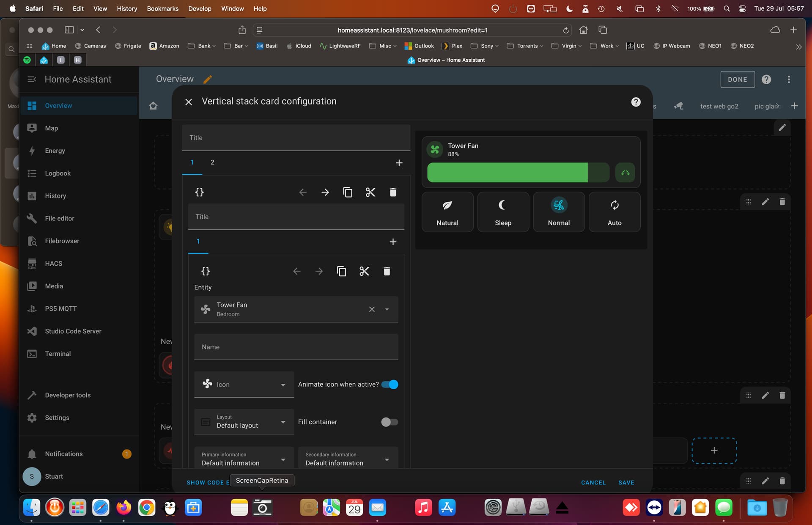Open the Layout dropdown
The height and width of the screenshot is (525, 812).
(244, 422)
